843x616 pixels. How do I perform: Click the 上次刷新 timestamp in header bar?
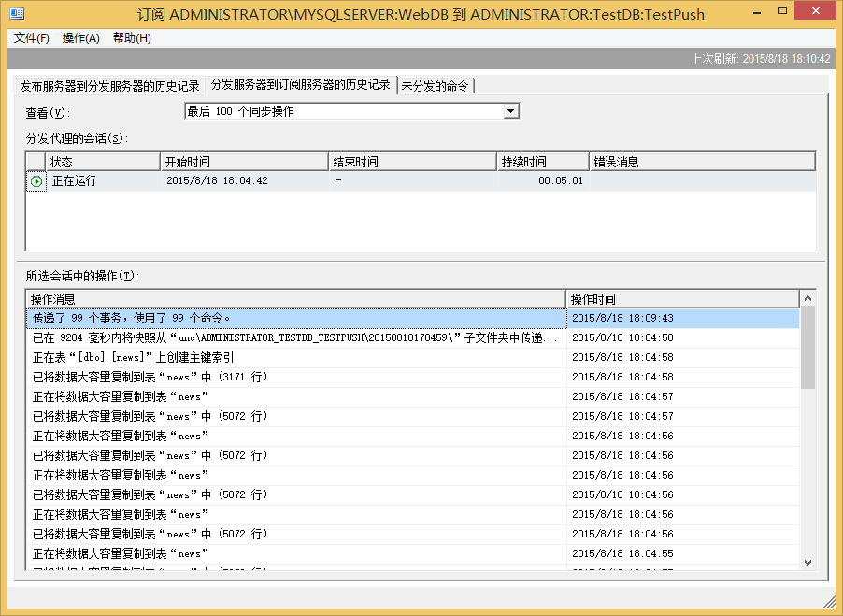pos(760,59)
